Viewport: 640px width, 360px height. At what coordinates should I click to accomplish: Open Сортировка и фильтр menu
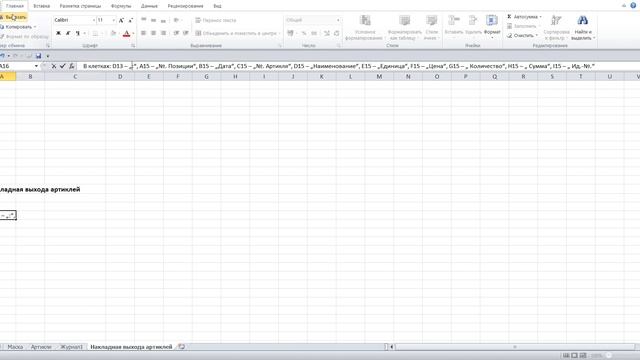556,27
